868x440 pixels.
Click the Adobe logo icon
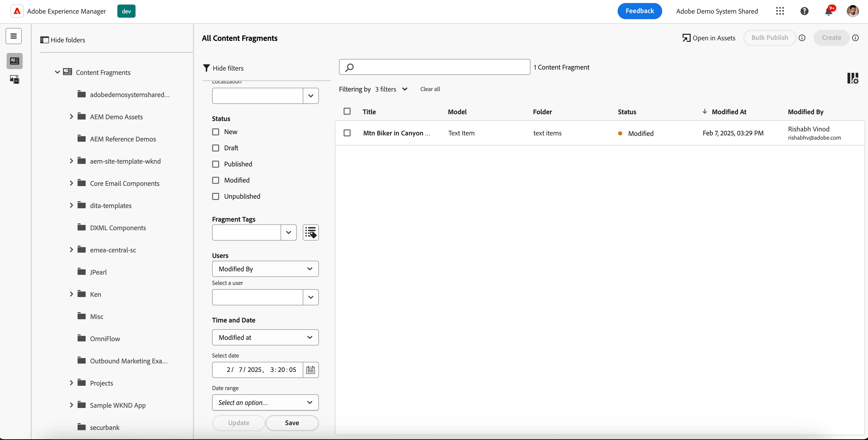point(17,11)
